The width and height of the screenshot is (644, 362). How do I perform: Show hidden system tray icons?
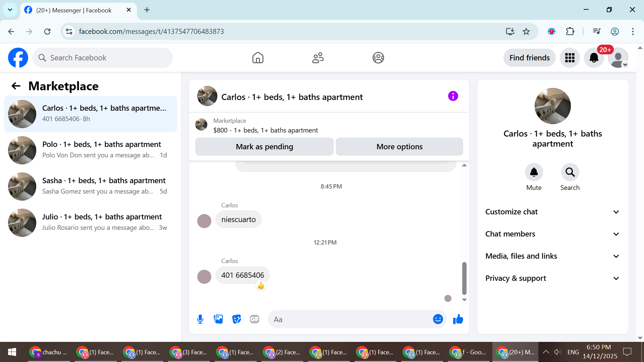(x=546, y=352)
